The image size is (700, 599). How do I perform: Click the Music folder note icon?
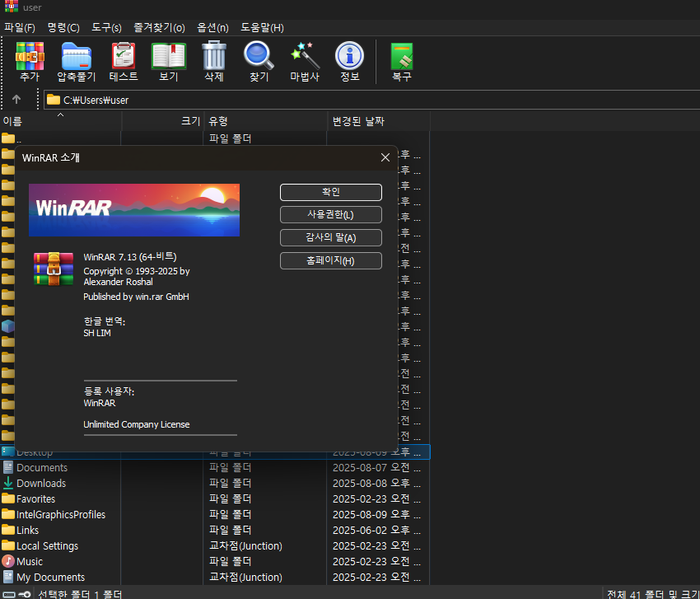(8, 561)
